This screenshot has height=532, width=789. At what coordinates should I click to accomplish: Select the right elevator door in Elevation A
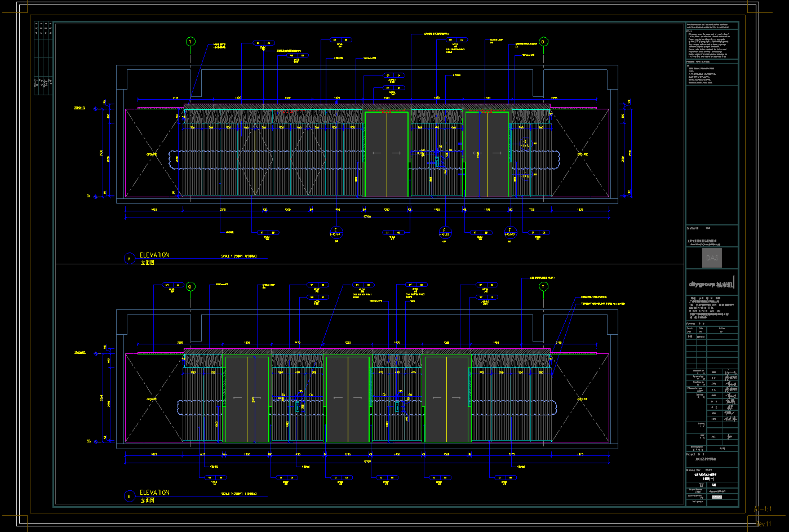pyautogui.click(x=487, y=154)
